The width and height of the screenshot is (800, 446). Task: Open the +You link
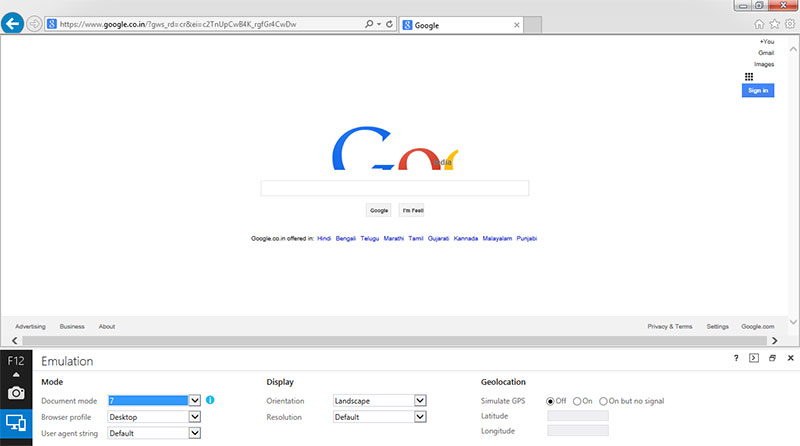(767, 42)
